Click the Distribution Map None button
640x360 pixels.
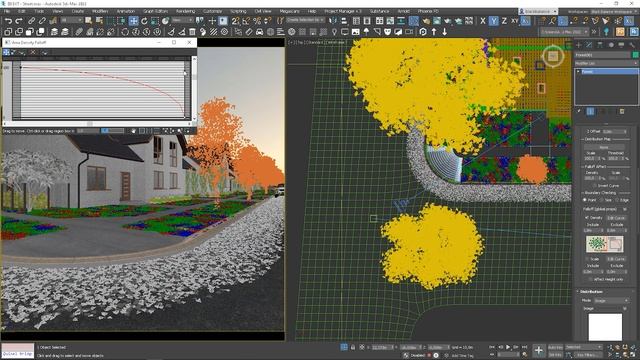(x=604, y=147)
